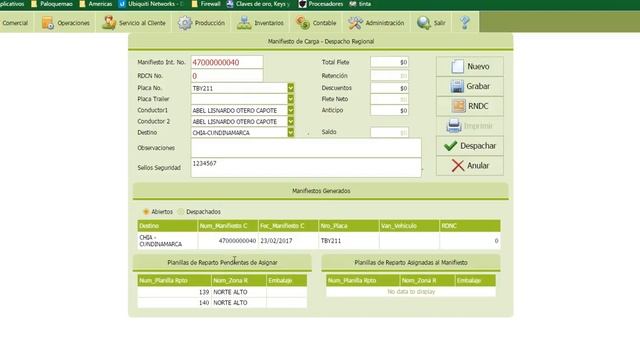Open the Comercial menu
640x360 pixels.
pos(15,23)
